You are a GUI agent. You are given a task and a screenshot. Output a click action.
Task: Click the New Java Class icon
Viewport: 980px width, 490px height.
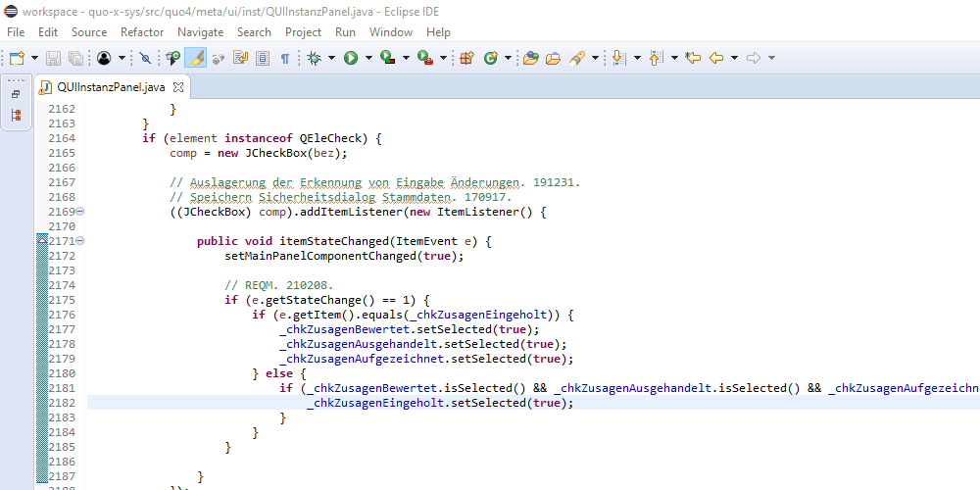[x=491, y=58]
